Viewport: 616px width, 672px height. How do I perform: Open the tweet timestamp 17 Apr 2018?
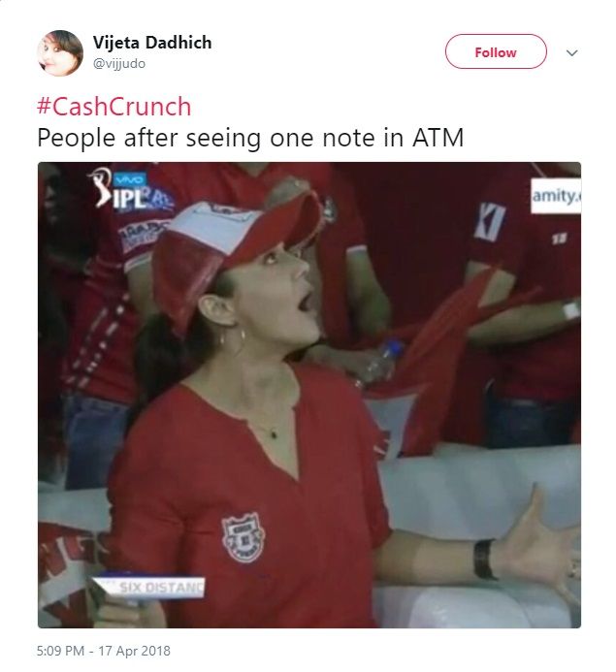pos(103,651)
